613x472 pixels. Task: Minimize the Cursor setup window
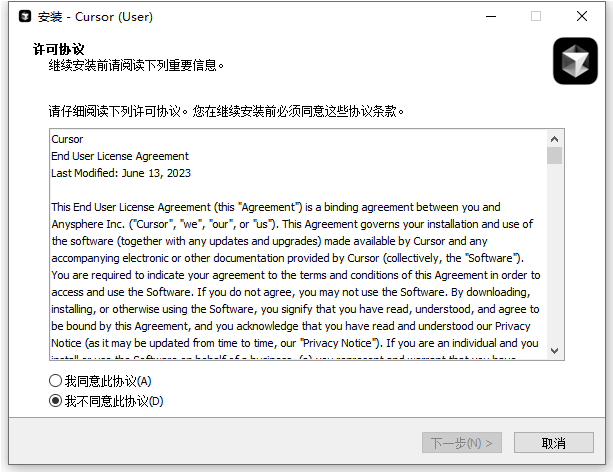pyautogui.click(x=491, y=16)
